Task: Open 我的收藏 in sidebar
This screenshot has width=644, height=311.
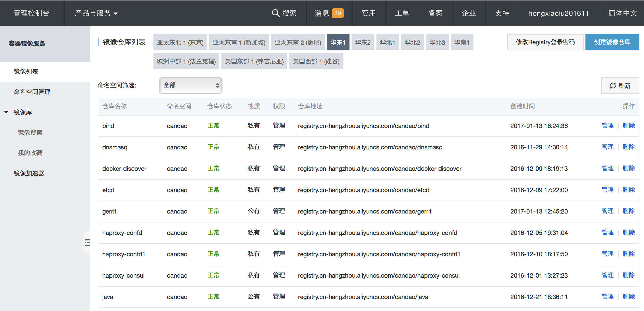Action: point(30,153)
